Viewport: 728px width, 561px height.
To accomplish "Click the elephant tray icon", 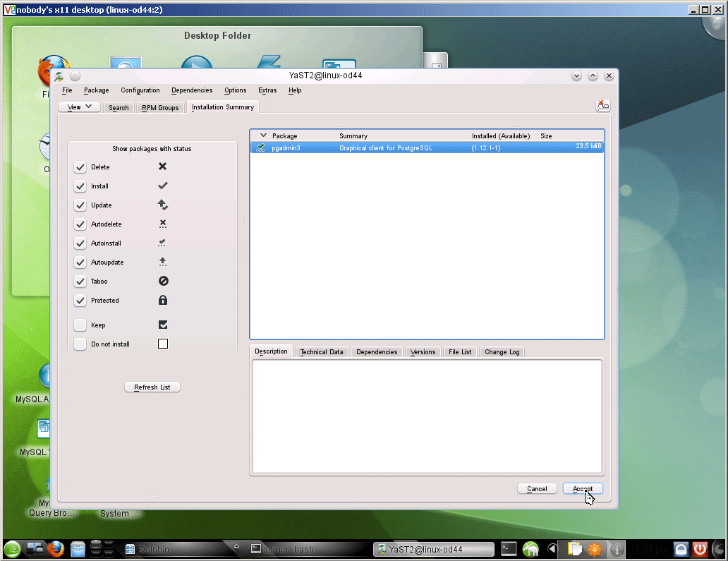I will coord(530,550).
